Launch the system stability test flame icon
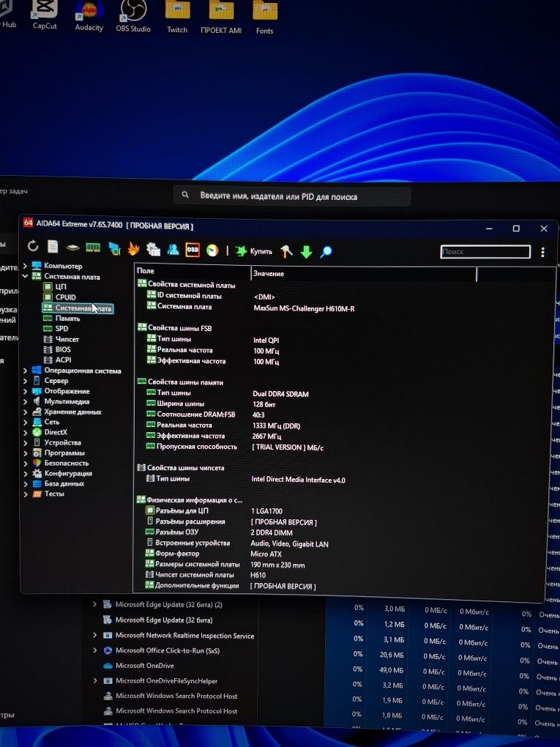Image resolution: width=560 pixels, height=747 pixels. [x=133, y=248]
